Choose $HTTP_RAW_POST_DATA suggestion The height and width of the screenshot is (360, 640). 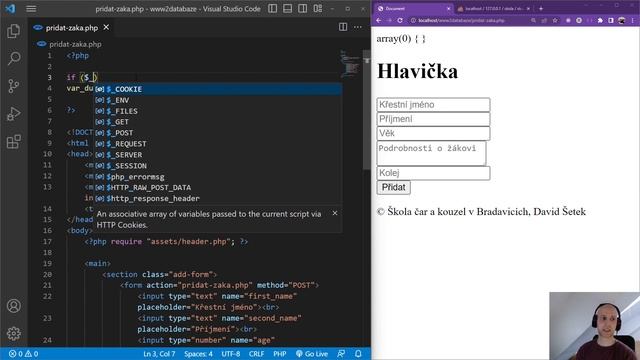tap(218, 187)
